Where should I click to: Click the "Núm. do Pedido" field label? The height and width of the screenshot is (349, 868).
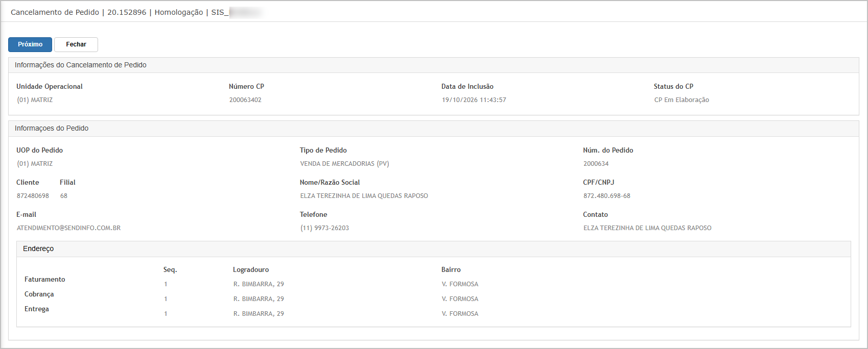point(608,150)
